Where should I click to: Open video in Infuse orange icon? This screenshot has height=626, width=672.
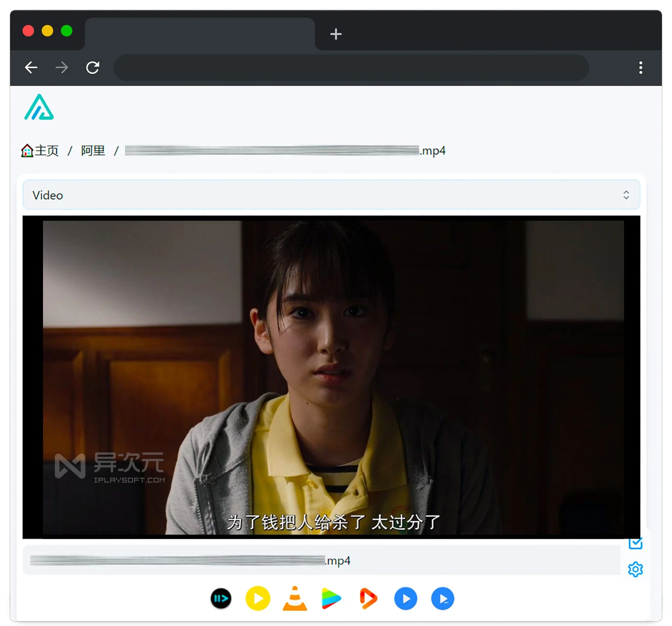(x=368, y=599)
